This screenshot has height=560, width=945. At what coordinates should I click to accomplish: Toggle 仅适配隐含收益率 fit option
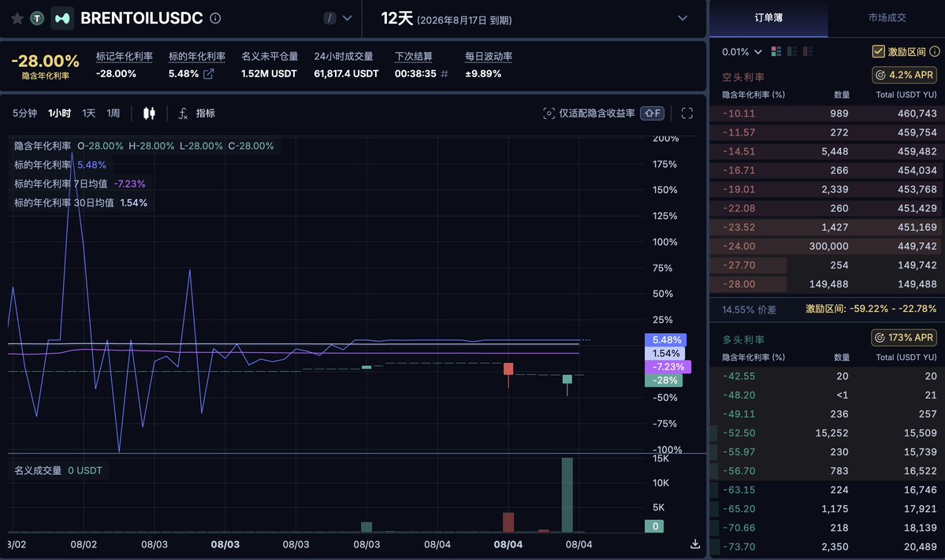(597, 113)
